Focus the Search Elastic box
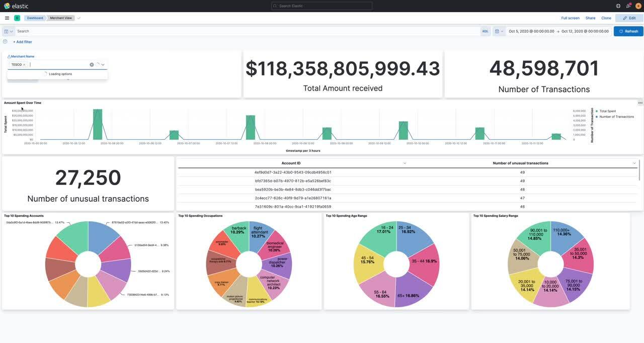This screenshot has width=644, height=343. (x=321, y=6)
